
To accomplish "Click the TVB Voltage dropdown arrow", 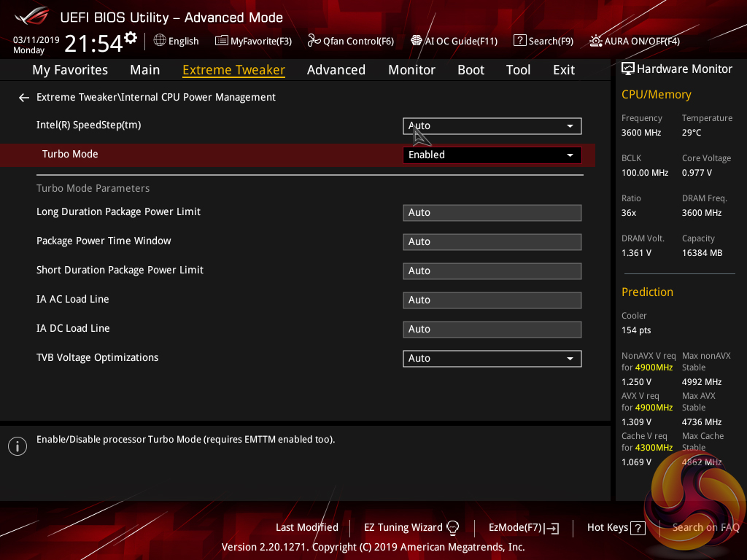I will 570,359.
